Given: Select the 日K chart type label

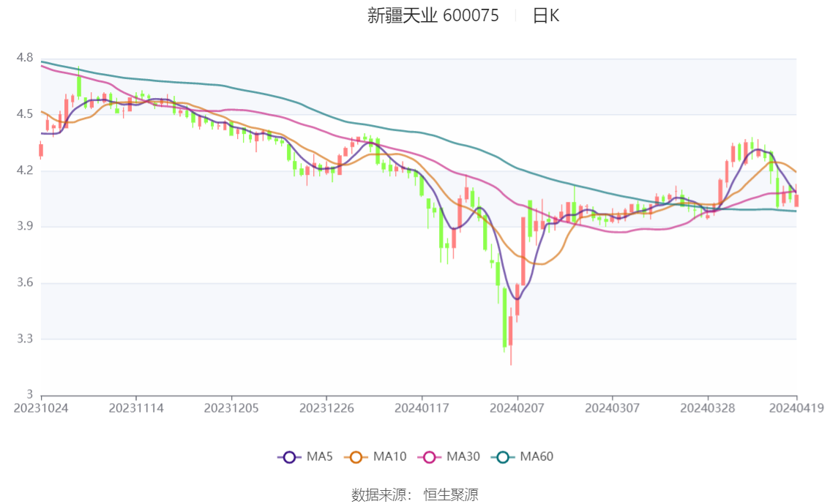Looking at the screenshot, I should click(546, 15).
